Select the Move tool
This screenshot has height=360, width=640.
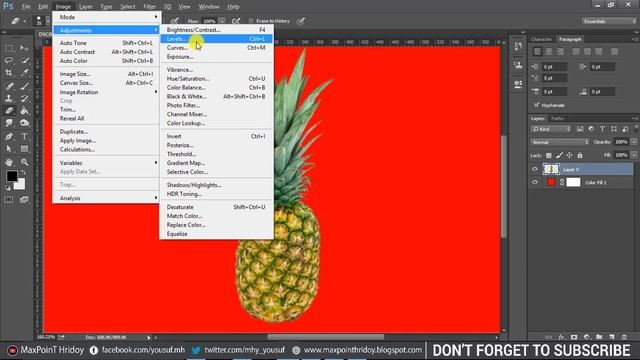(x=24, y=48)
